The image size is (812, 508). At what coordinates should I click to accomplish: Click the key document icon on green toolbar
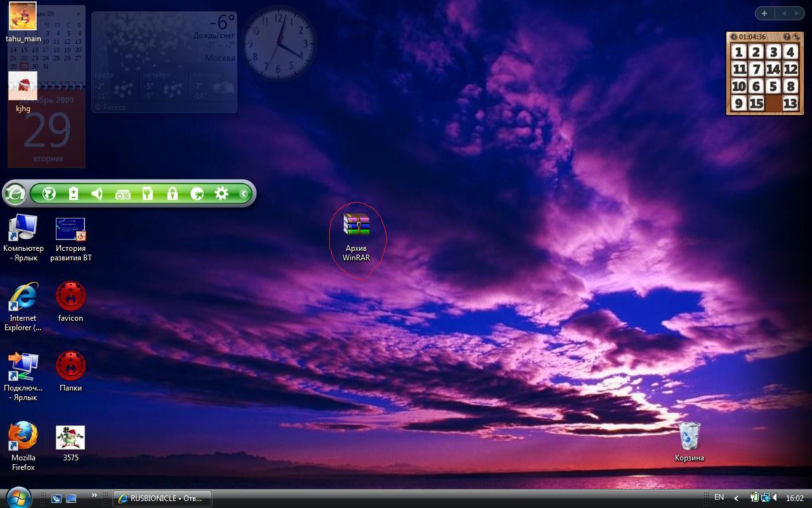tap(148, 194)
